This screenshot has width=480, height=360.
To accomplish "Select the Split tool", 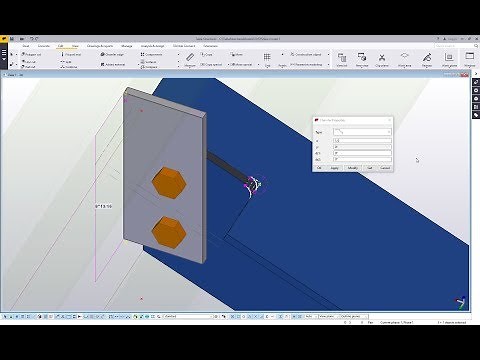I will [x=66, y=62].
